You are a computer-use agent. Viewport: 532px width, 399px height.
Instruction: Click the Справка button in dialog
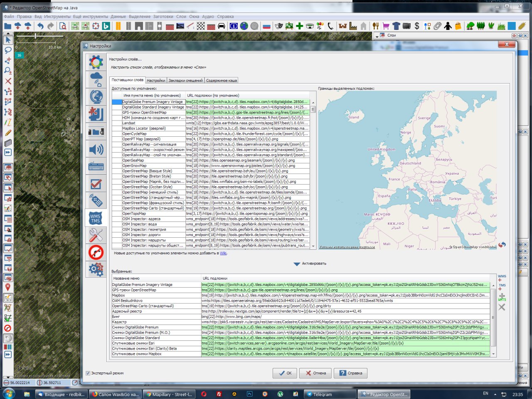[351, 373]
